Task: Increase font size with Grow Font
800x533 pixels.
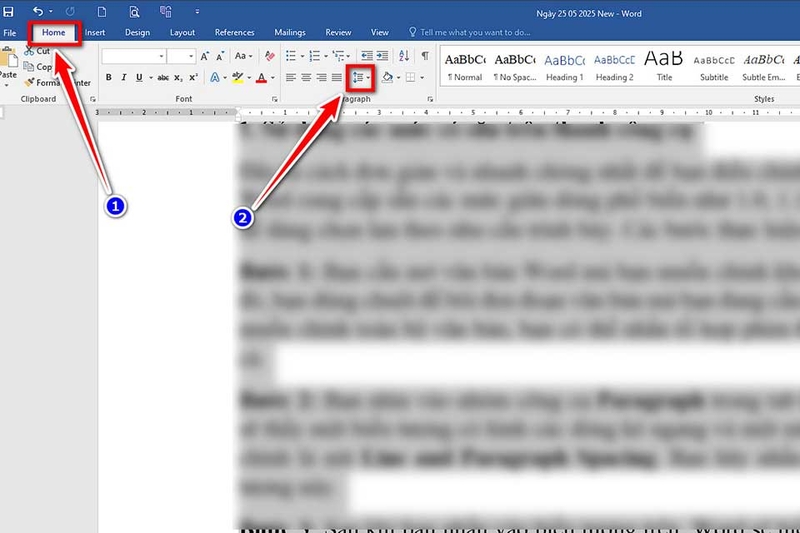Action: [x=205, y=56]
